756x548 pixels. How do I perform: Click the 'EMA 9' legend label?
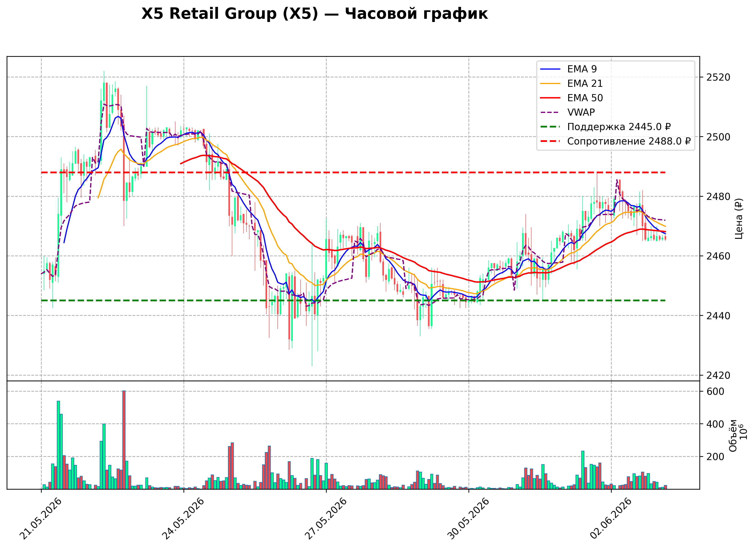(582, 69)
